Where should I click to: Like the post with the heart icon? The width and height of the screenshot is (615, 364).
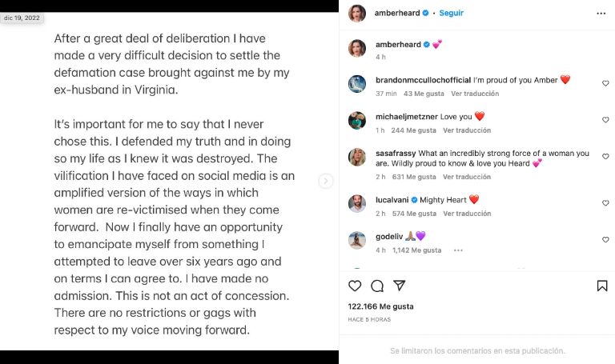coord(356,286)
